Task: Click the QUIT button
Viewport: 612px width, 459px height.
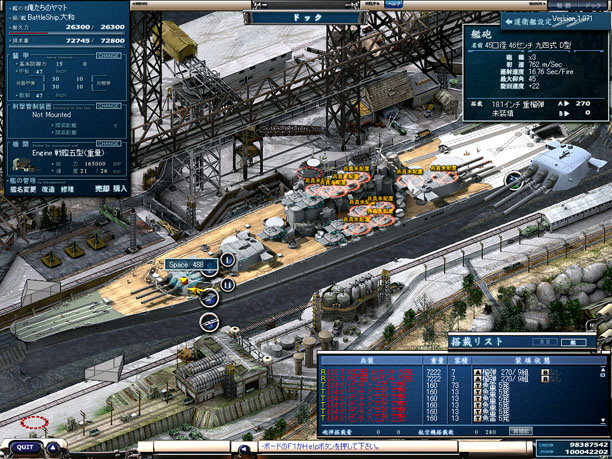Action: (25, 447)
